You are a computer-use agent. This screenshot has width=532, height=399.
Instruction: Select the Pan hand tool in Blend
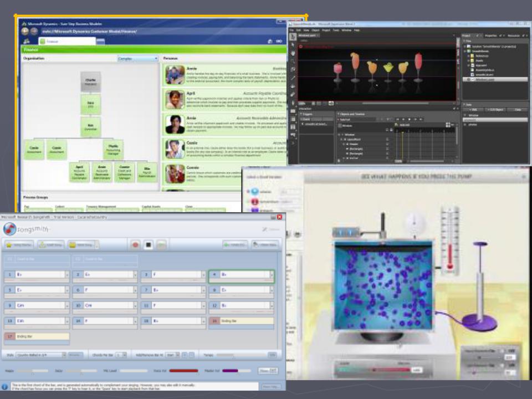(x=293, y=53)
